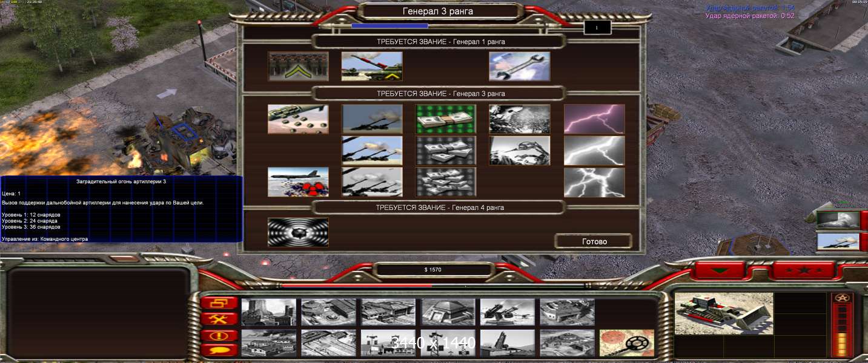This screenshot has width=868, height=363.
Task: Choose the EMP Pulse rank 4 power
Action: pos(298,232)
